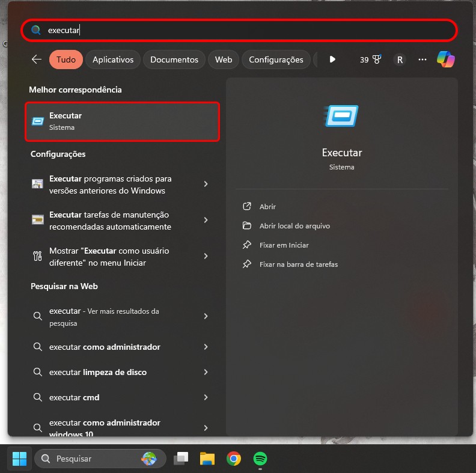The image size is (476, 473).
Task: Open the Executar best match result
Action: (122, 121)
